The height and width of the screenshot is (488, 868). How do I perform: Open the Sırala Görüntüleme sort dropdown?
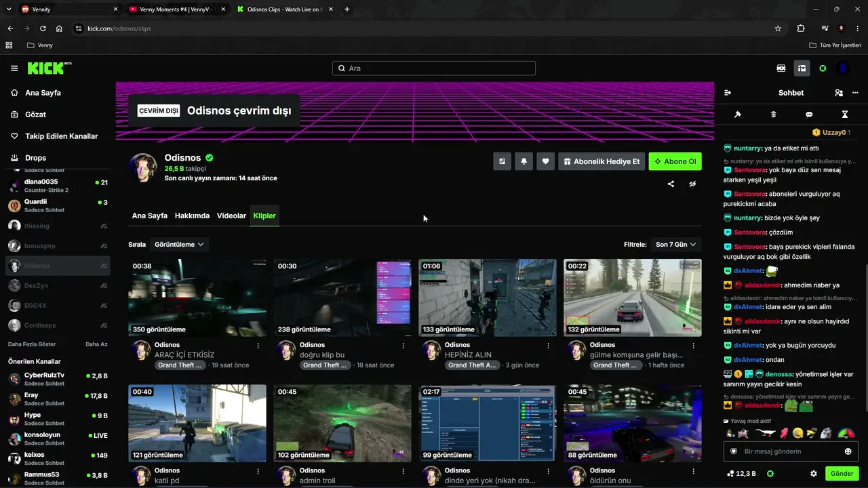click(179, 244)
